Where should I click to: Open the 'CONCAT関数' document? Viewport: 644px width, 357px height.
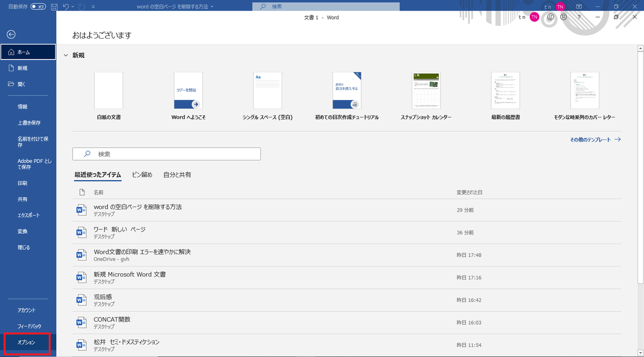click(x=347, y=323)
